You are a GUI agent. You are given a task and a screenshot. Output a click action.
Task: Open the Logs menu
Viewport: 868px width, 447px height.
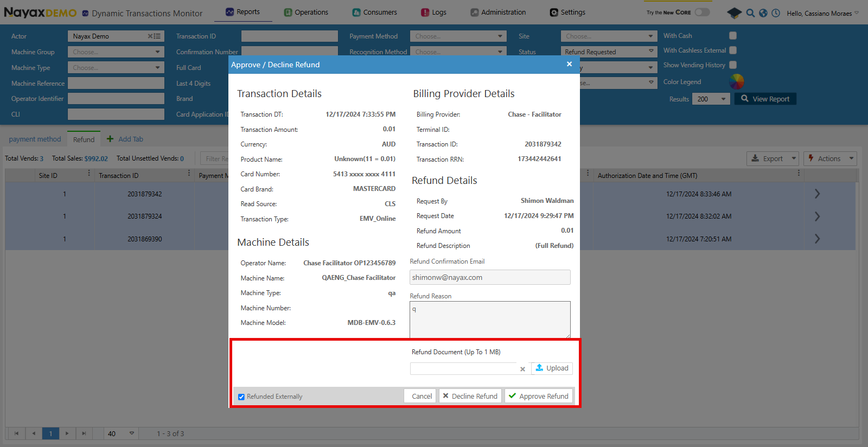tap(433, 12)
